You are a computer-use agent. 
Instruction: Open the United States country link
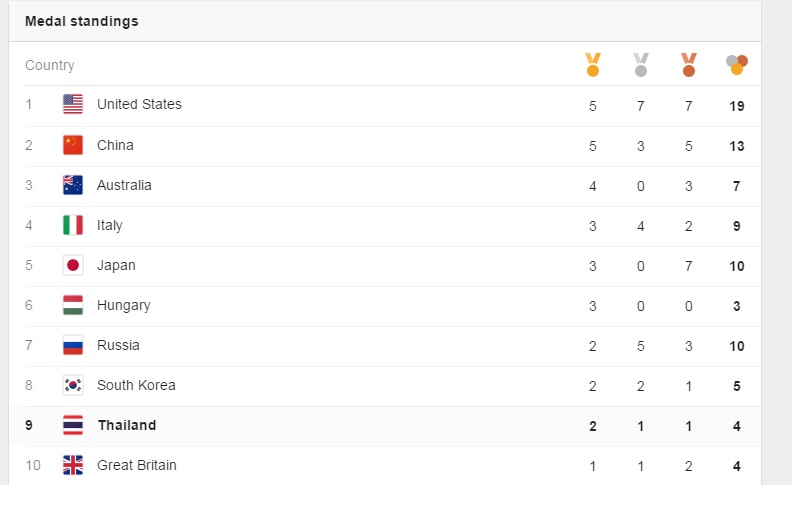pos(139,104)
